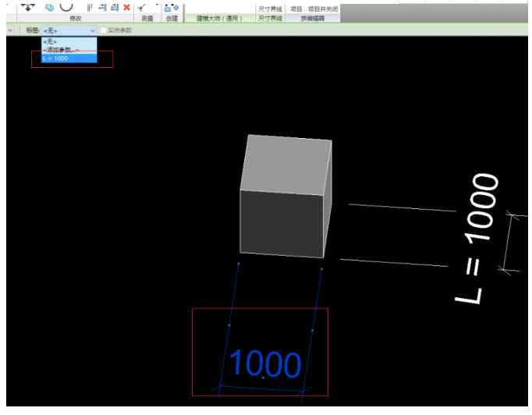Enable the 实例参数 checkbox
The image size is (532, 415).
[x=104, y=30]
